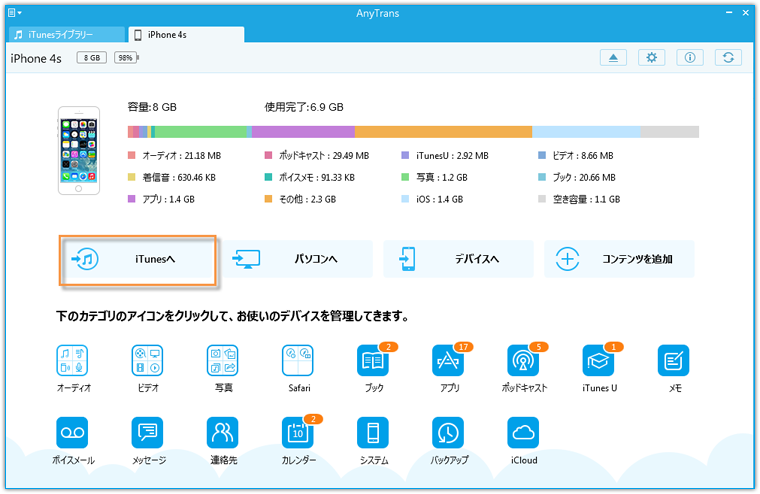Minimize the AnyTrans window
This screenshot has height=494, width=760.
click(729, 13)
